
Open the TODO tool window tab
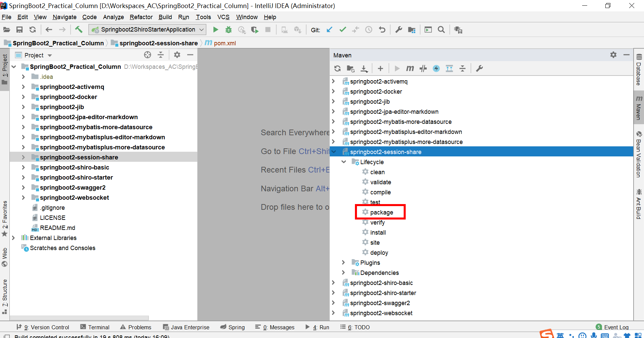[355, 327]
